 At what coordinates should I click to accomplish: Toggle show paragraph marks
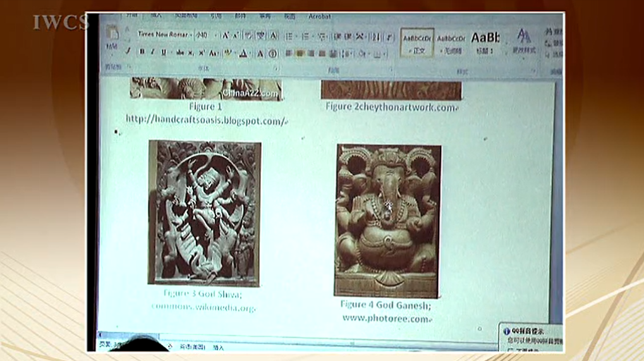[389, 37]
